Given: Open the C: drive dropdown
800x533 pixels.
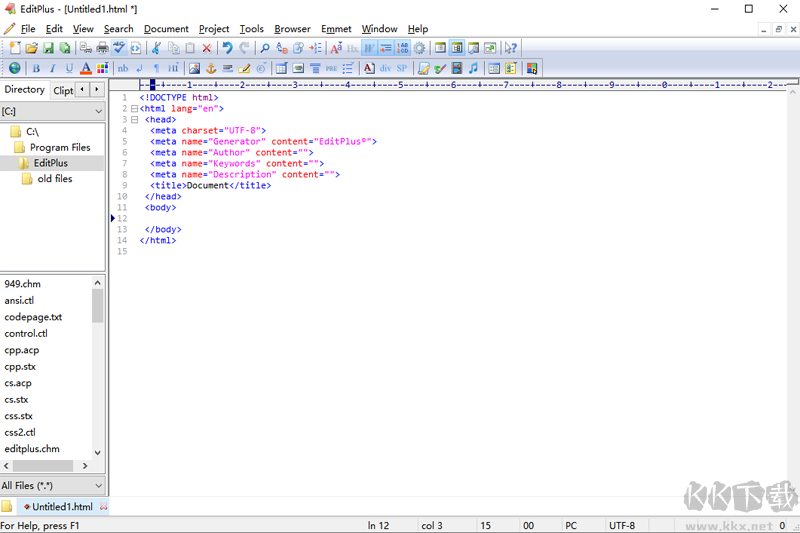Looking at the screenshot, I should [x=97, y=112].
